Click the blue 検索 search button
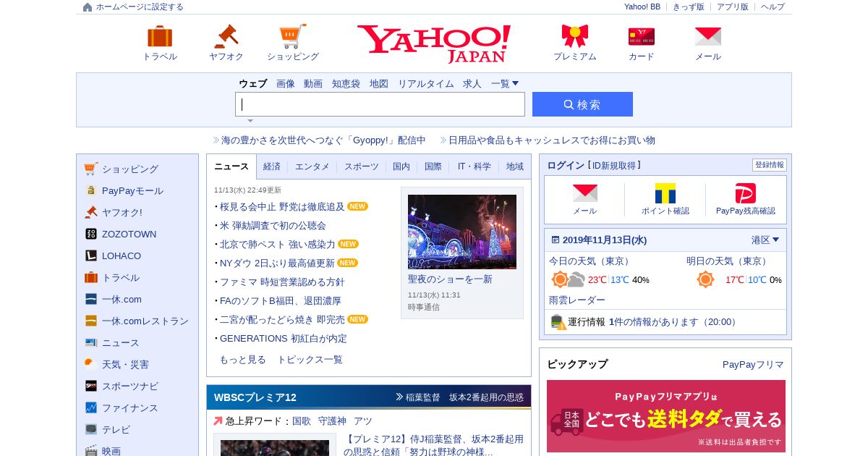Image resolution: width=868 pixels, height=456 pixels. click(x=582, y=104)
